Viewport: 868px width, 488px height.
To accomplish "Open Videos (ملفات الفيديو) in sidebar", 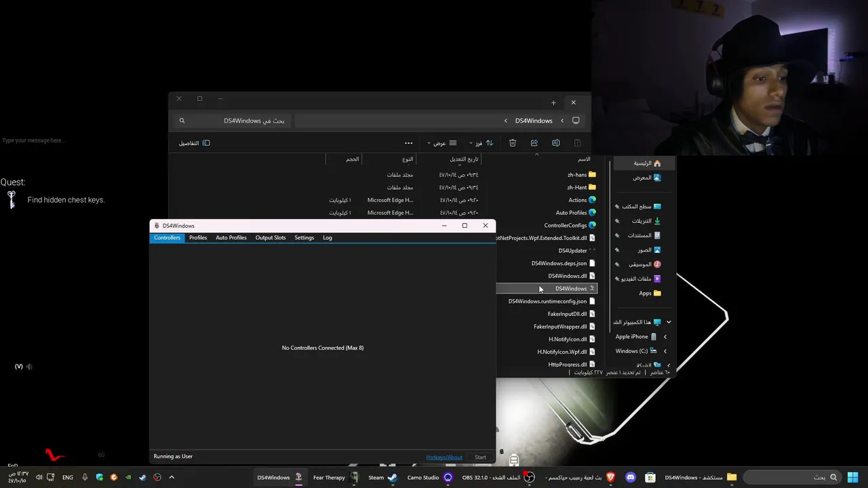I will [640, 279].
